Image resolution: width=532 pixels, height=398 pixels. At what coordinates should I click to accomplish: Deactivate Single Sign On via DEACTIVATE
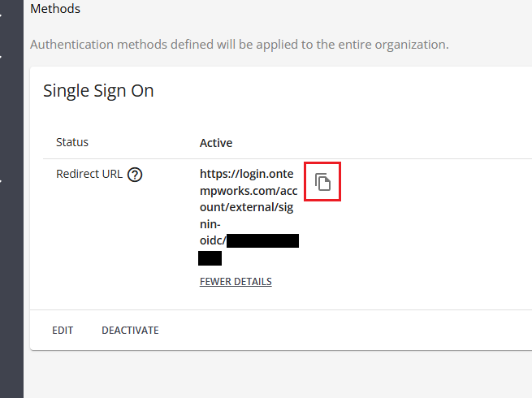point(130,331)
